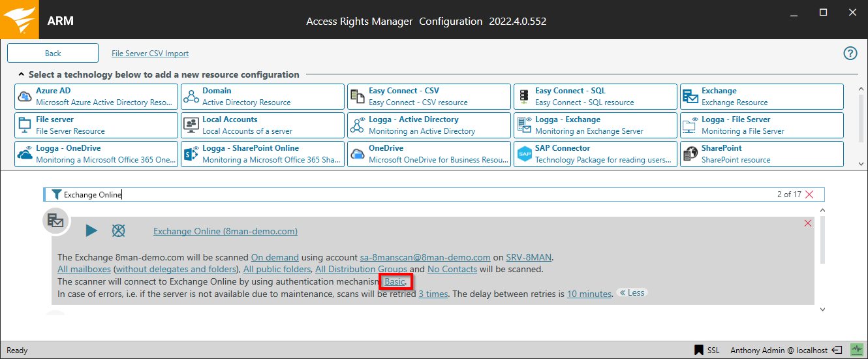Click the SSL bookmark icon in status bar
This screenshot has width=868, height=359.
(699, 351)
